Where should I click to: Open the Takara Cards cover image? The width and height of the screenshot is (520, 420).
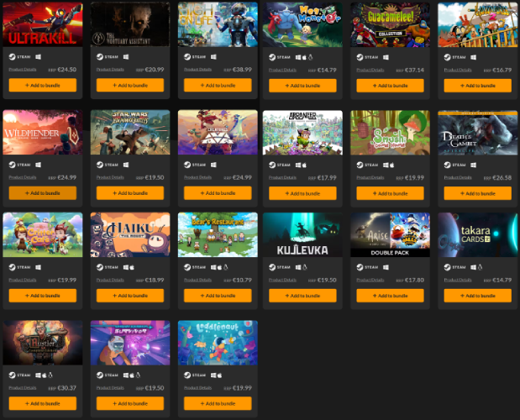pos(477,234)
